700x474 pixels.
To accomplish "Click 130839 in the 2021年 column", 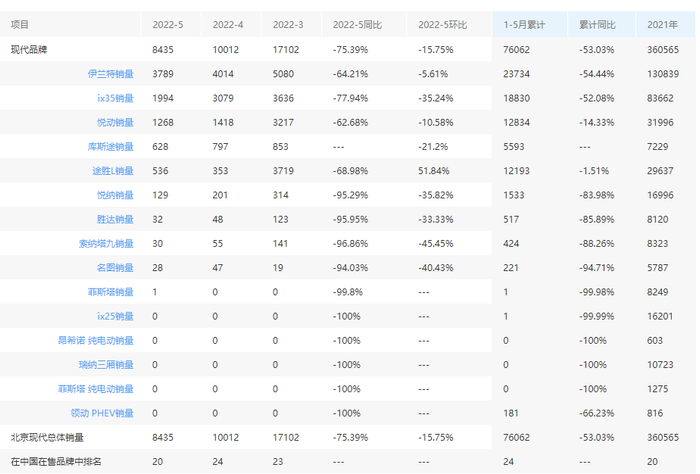I will tap(663, 74).
